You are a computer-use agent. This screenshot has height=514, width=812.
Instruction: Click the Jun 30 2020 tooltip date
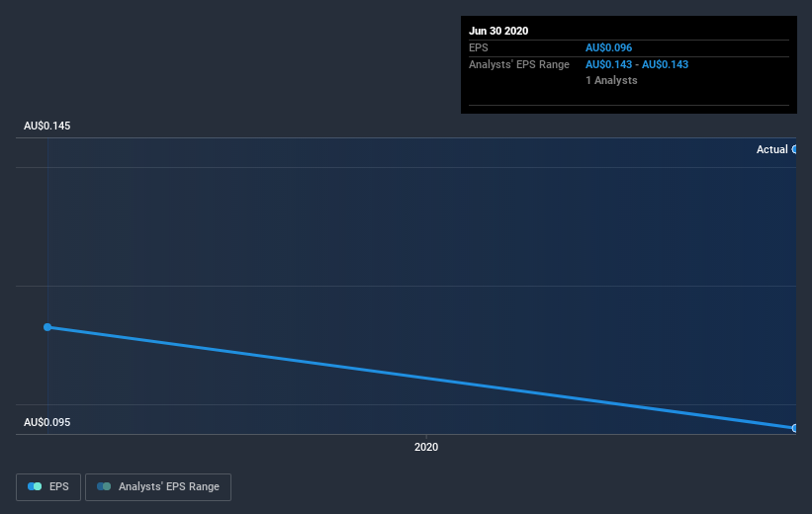click(x=498, y=31)
